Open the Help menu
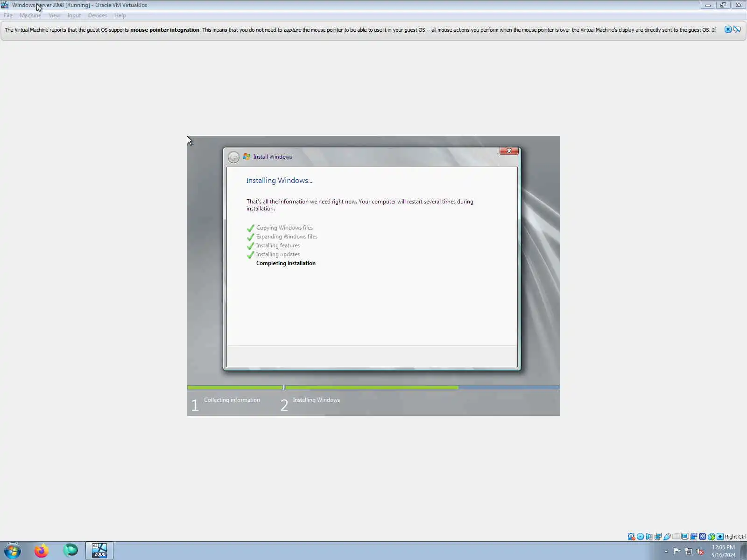The height and width of the screenshot is (560, 747). click(120, 15)
